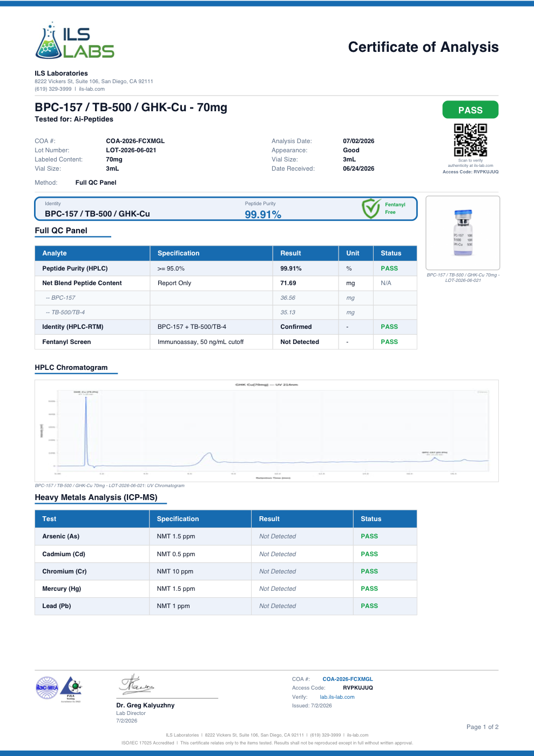
Task: Open the vial product photo thumbnail
Action: [463, 233]
